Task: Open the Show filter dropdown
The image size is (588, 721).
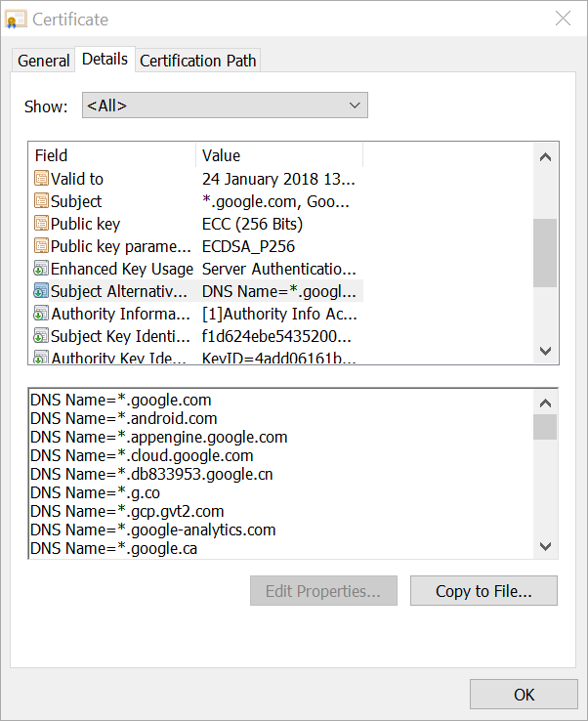Action: click(x=225, y=106)
